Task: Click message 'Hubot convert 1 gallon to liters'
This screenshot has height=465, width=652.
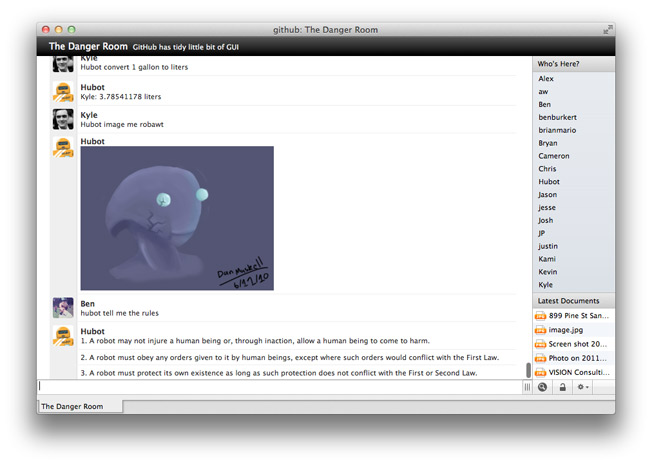Action: [134, 67]
